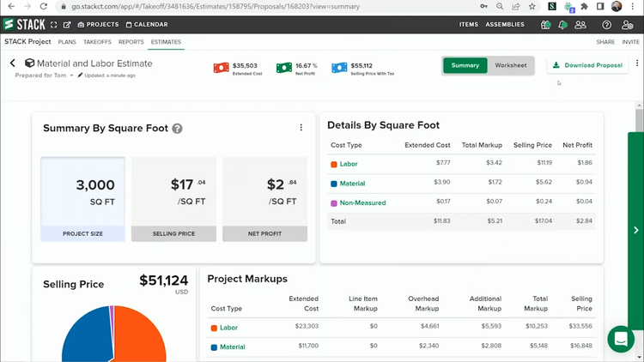The image size is (644, 362).
Task: Click the INVITE link
Action: (630, 42)
